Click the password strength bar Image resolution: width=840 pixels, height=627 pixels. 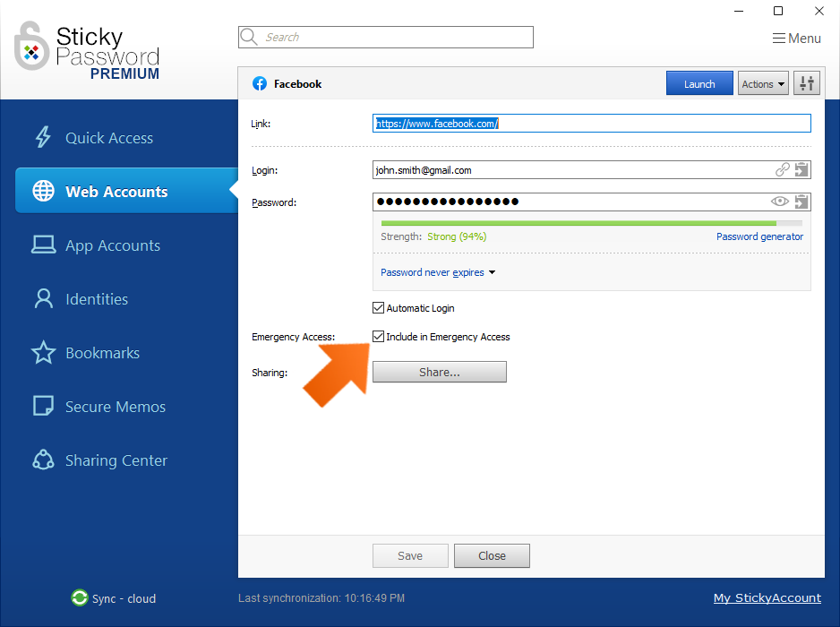pos(591,222)
